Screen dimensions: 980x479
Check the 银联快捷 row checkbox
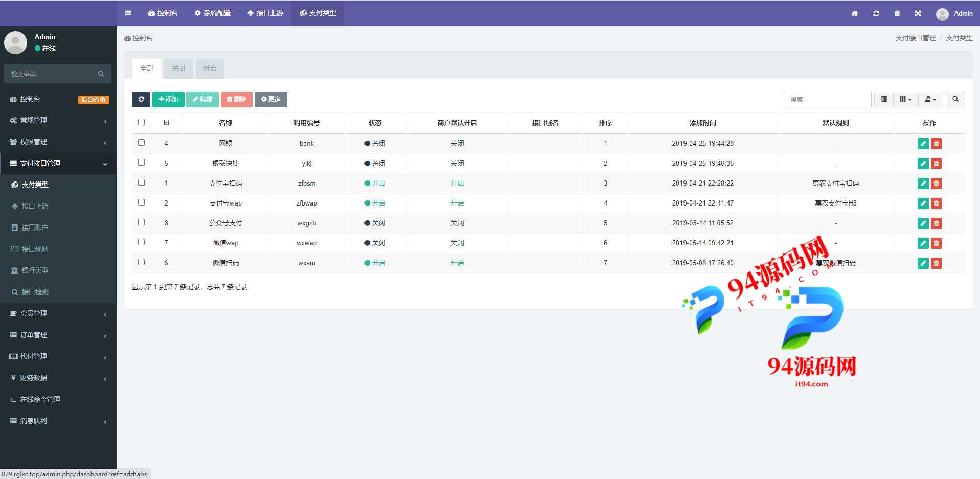141,163
